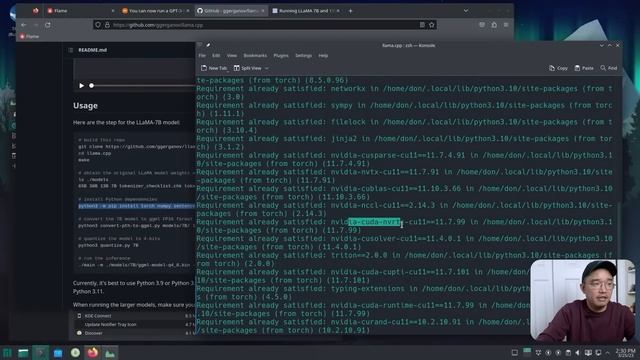Click the README.md outline list icon

point(71,50)
